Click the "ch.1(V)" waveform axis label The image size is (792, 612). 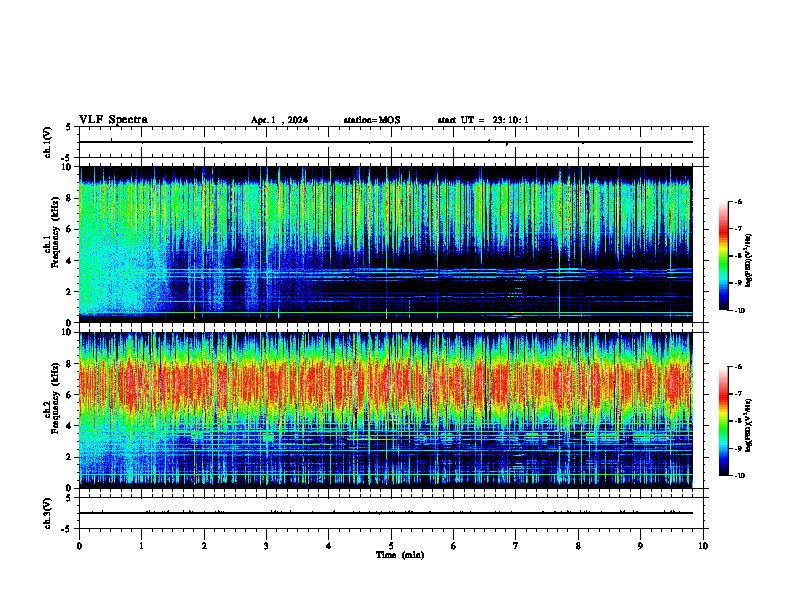48,142
